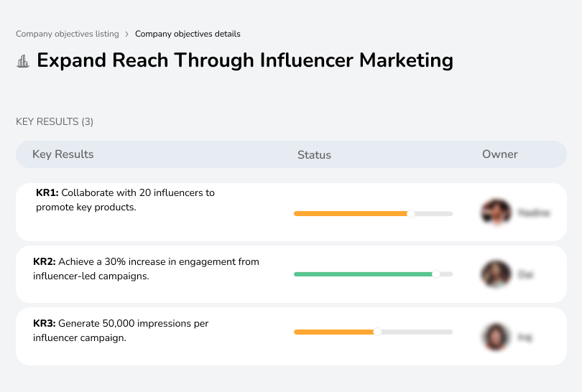Click the KR3 orange progress slider handle
The height and width of the screenshot is (392, 582).
tap(377, 332)
